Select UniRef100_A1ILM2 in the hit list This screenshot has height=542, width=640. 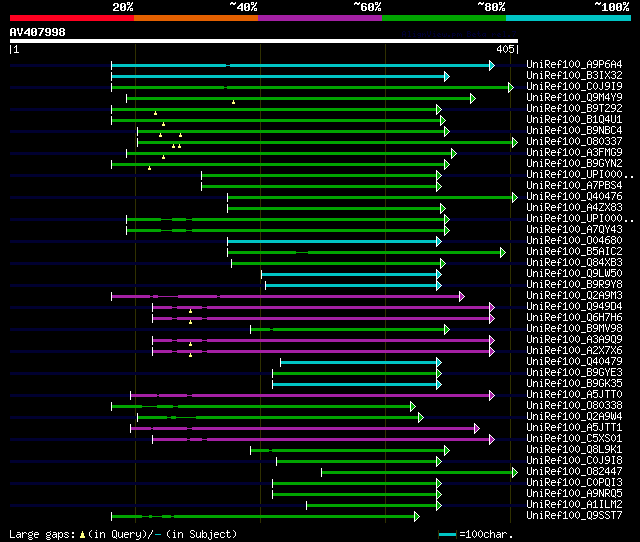tap(574, 505)
